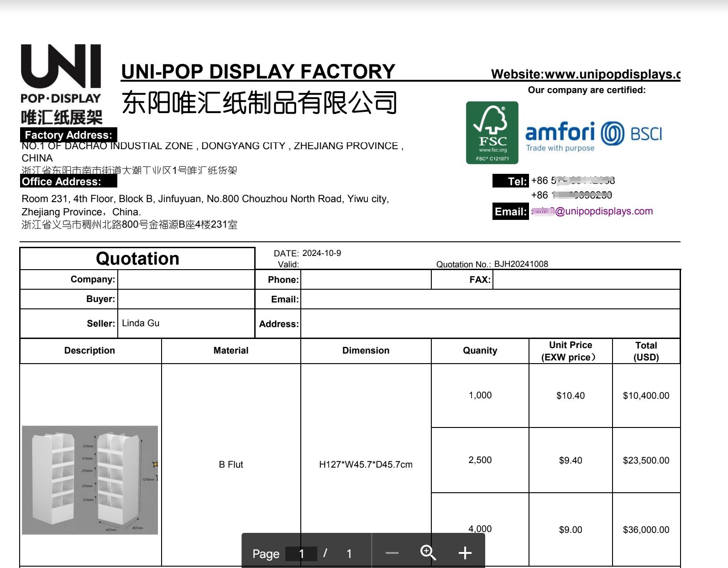Click the 'Quanity' column header

pyautogui.click(x=480, y=350)
